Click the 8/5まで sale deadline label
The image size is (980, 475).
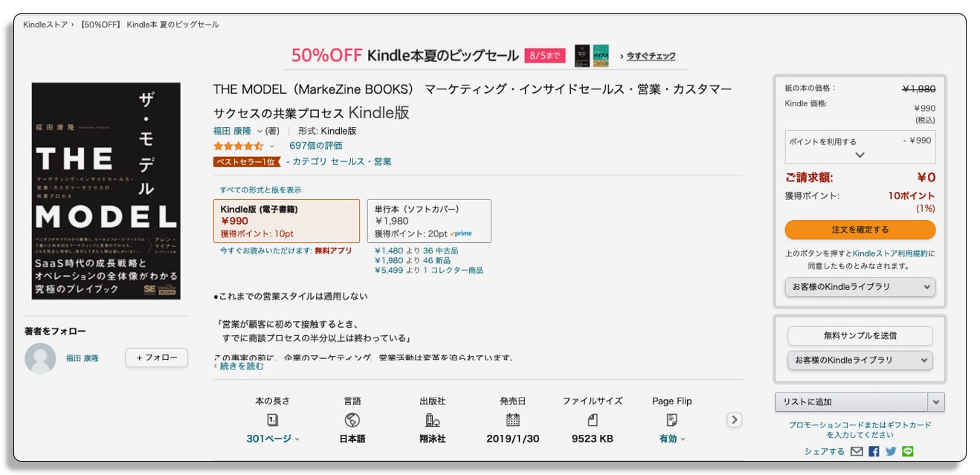tap(545, 56)
